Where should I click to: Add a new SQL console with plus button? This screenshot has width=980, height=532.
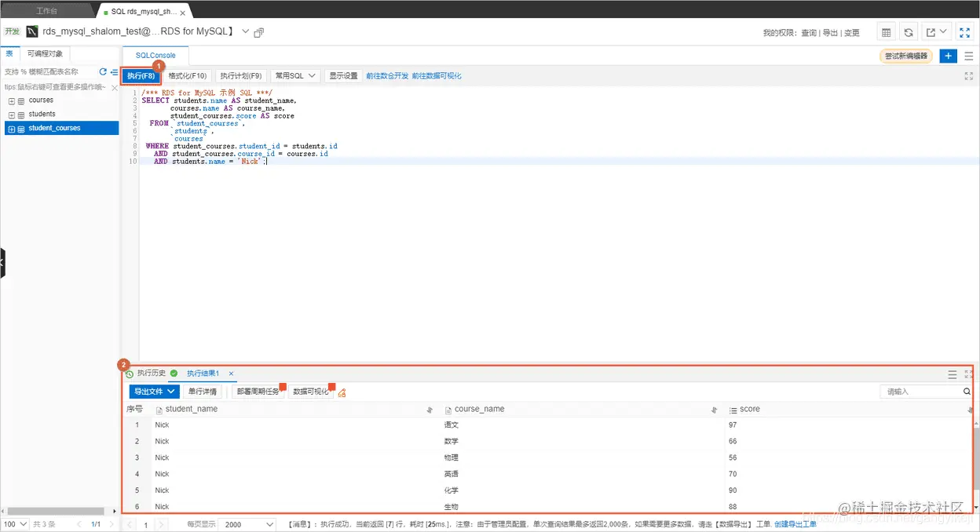(949, 56)
